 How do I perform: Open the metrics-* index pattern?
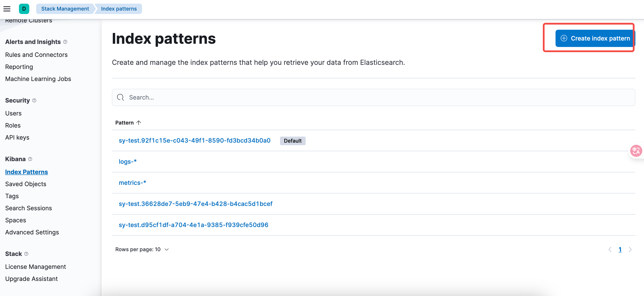coord(132,183)
